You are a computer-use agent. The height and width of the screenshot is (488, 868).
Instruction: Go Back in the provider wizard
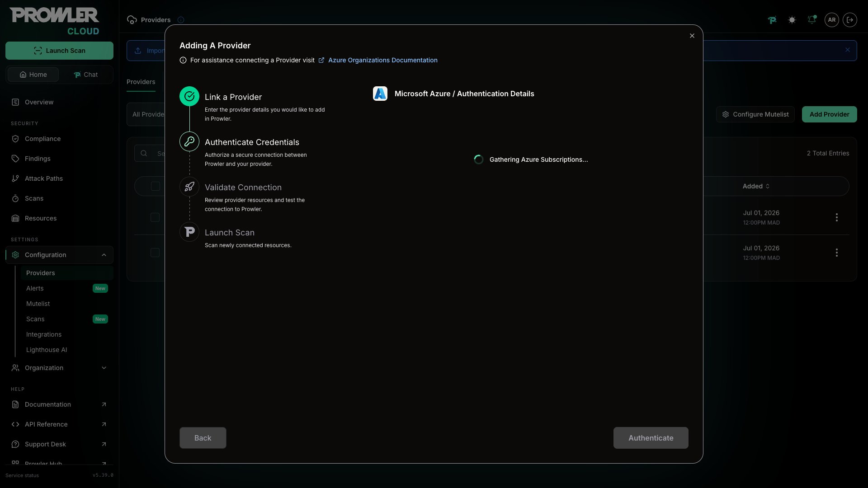pyautogui.click(x=203, y=438)
